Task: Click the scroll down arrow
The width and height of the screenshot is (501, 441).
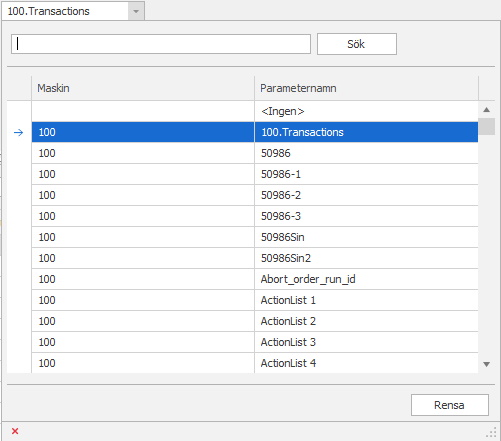Action: coord(486,364)
